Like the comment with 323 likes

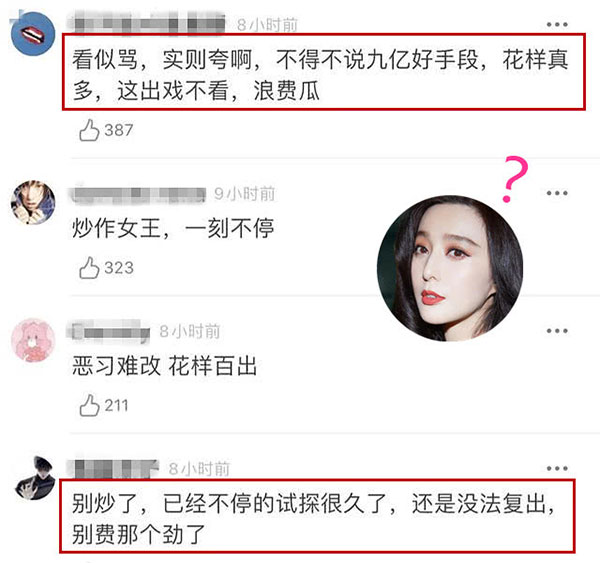click(x=89, y=268)
